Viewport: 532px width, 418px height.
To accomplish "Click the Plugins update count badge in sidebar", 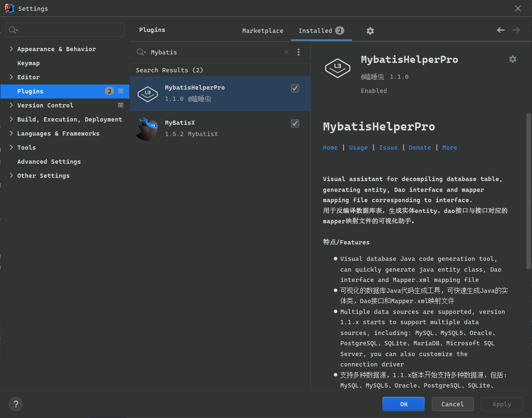I will point(109,91).
